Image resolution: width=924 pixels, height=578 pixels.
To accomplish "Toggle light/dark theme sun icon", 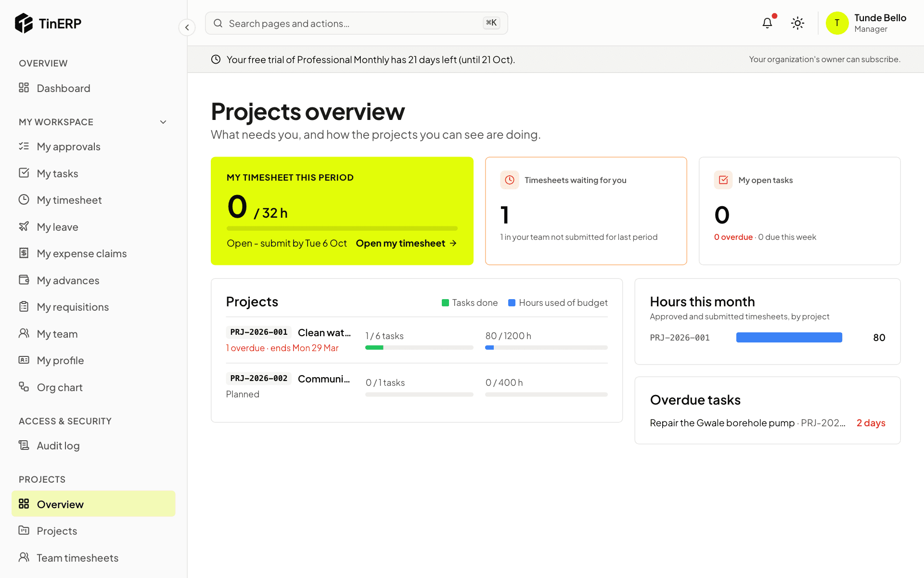I will [x=797, y=23].
